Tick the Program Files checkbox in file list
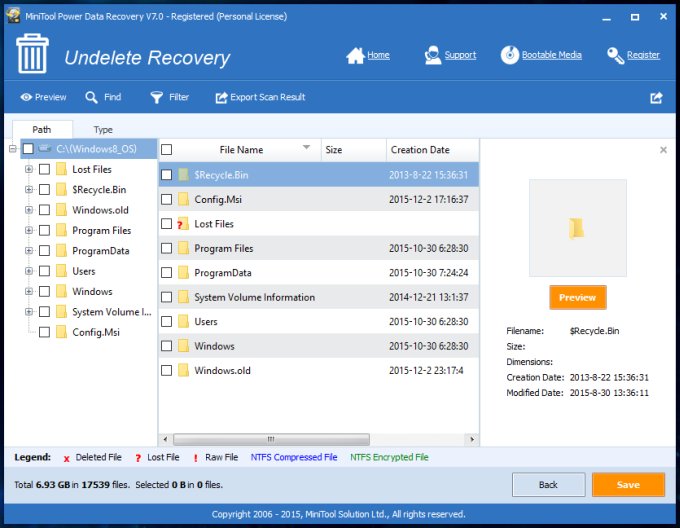The width and height of the screenshot is (680, 528). coord(167,248)
